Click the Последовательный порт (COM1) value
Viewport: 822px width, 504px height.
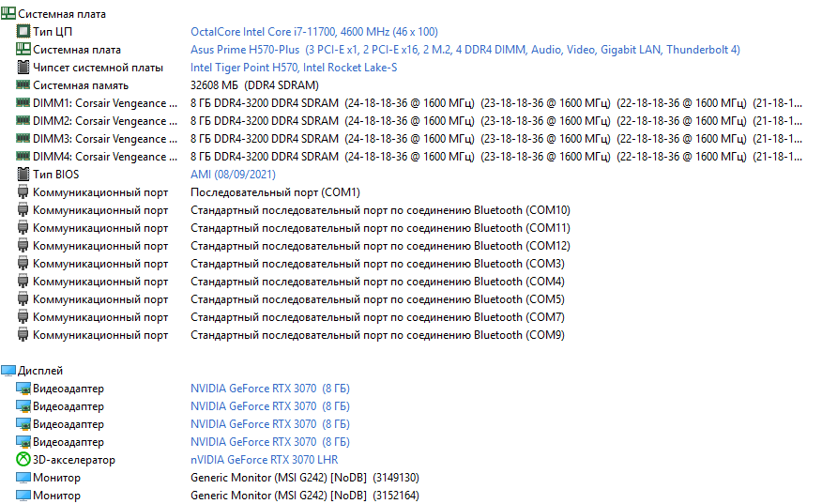point(275,192)
